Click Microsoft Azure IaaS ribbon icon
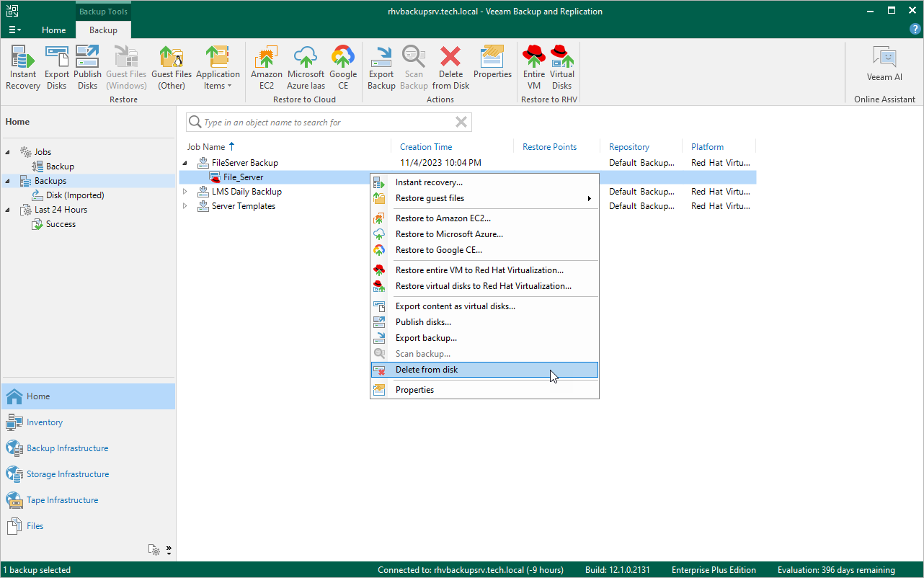The height and width of the screenshot is (578, 924). [306, 68]
